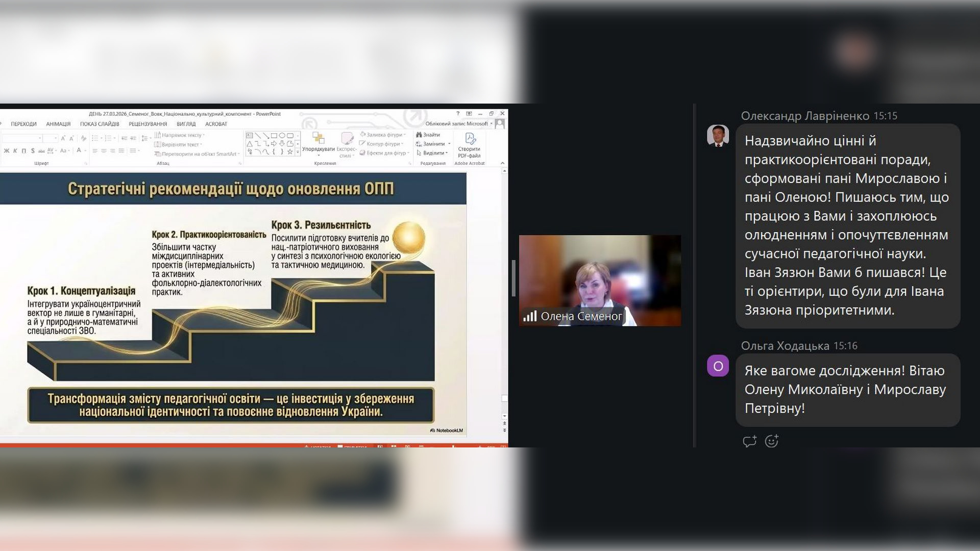Toggle italic (К) formatting

tap(15, 151)
